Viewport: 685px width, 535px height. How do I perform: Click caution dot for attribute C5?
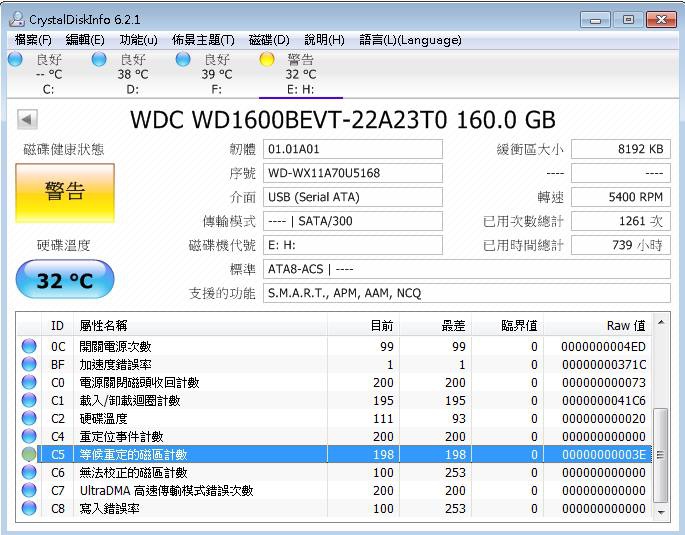[x=29, y=454]
